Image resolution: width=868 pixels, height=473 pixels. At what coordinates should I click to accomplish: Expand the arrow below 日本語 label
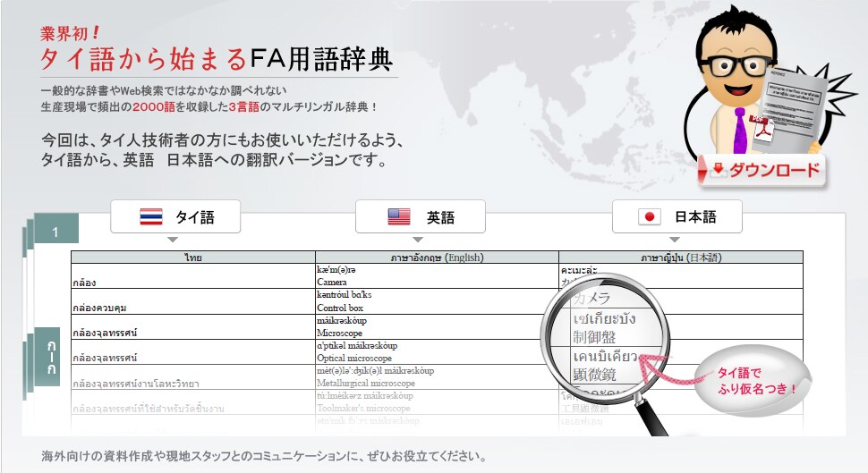tap(674, 240)
